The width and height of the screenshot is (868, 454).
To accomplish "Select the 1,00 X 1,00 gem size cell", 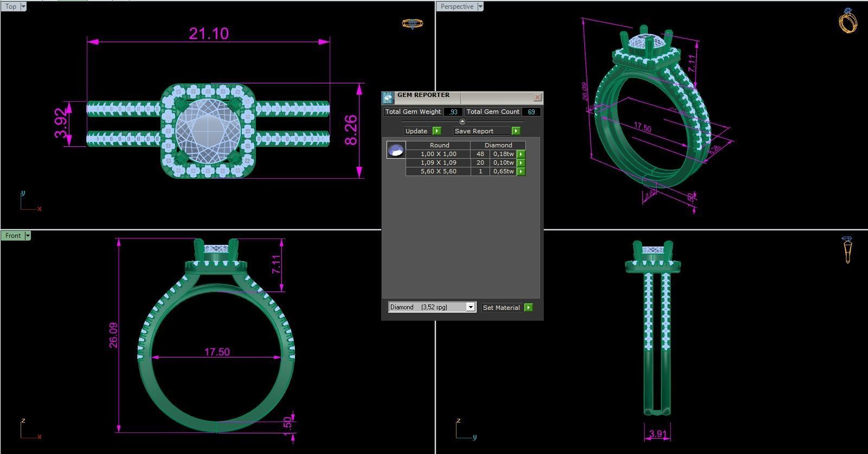I will click(438, 154).
